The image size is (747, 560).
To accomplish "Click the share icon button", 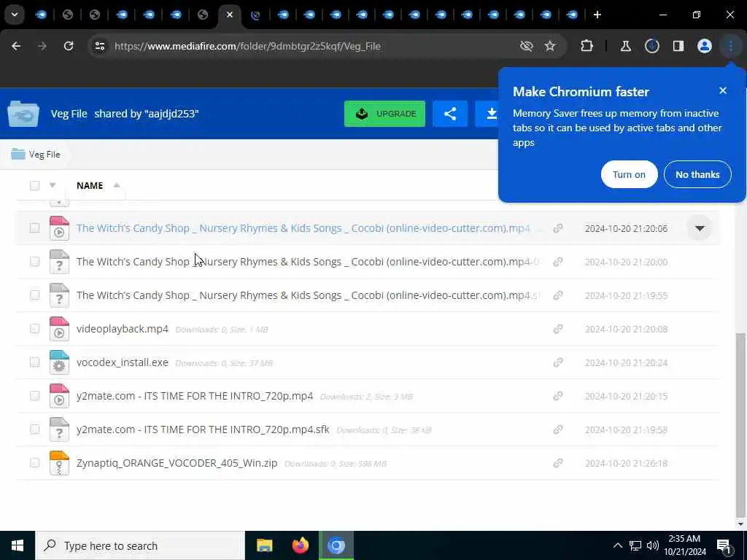I will point(450,114).
